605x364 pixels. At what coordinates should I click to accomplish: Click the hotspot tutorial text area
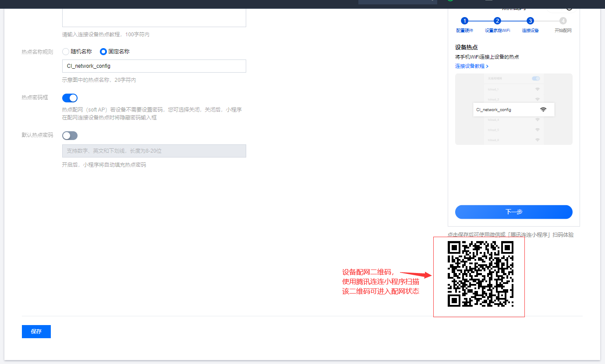click(154, 17)
